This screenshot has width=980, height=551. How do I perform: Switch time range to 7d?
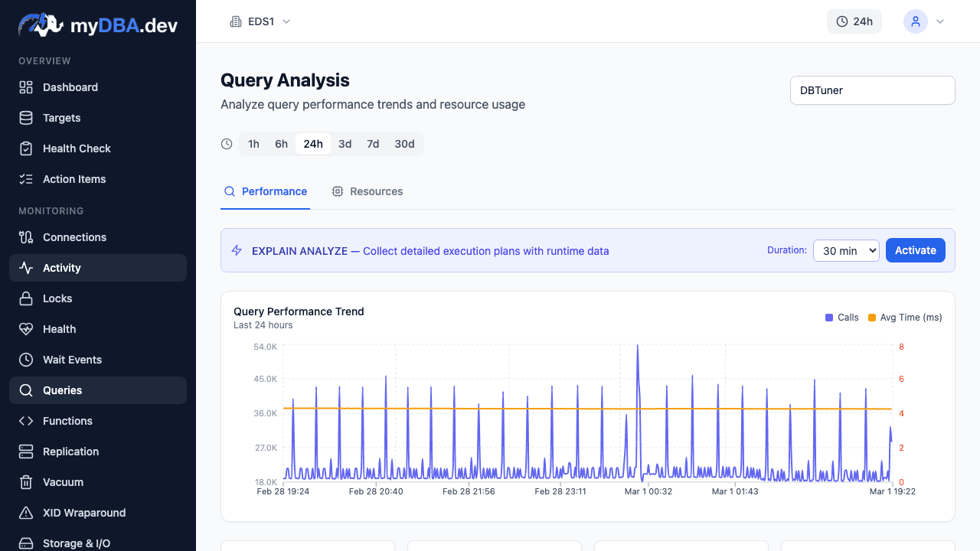pyautogui.click(x=373, y=144)
